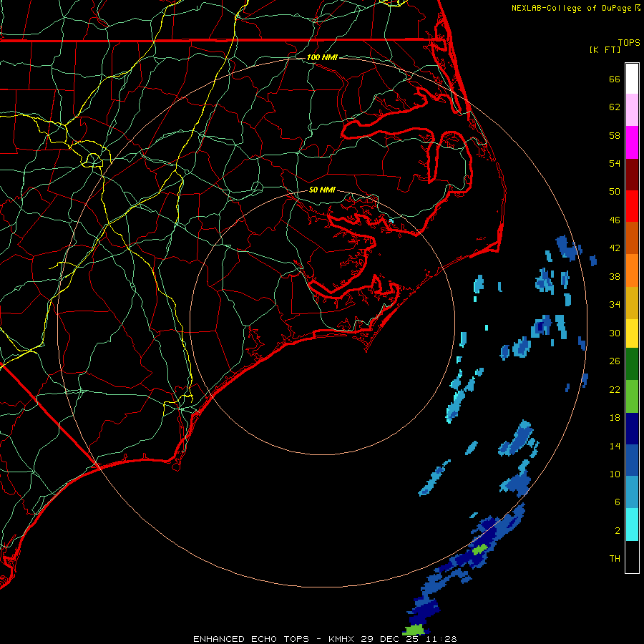The width and height of the screenshot is (644, 644).
Task: Click the "34" legend value
Action: pyautogui.click(x=615, y=305)
